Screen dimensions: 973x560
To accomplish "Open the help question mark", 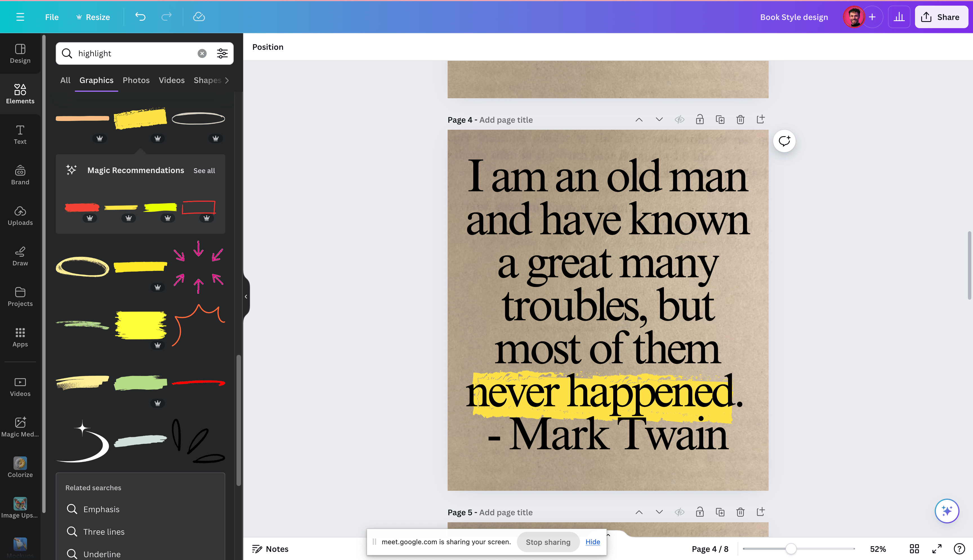I will pyautogui.click(x=959, y=549).
